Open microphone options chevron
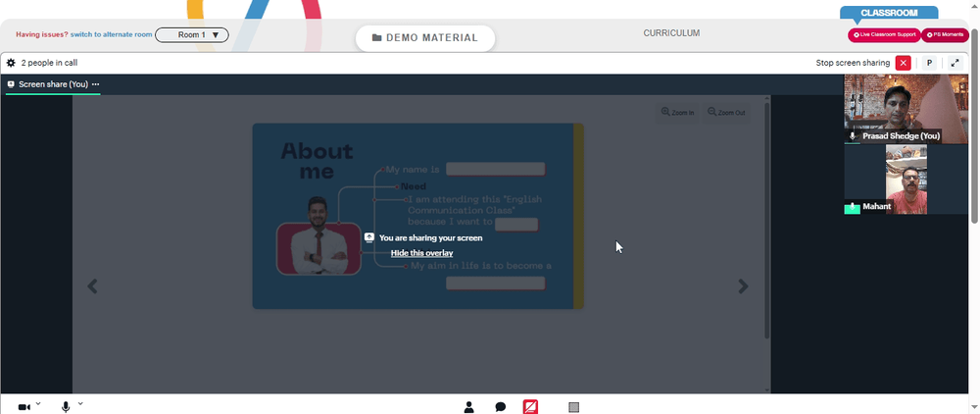The image size is (980, 414). (x=80, y=404)
